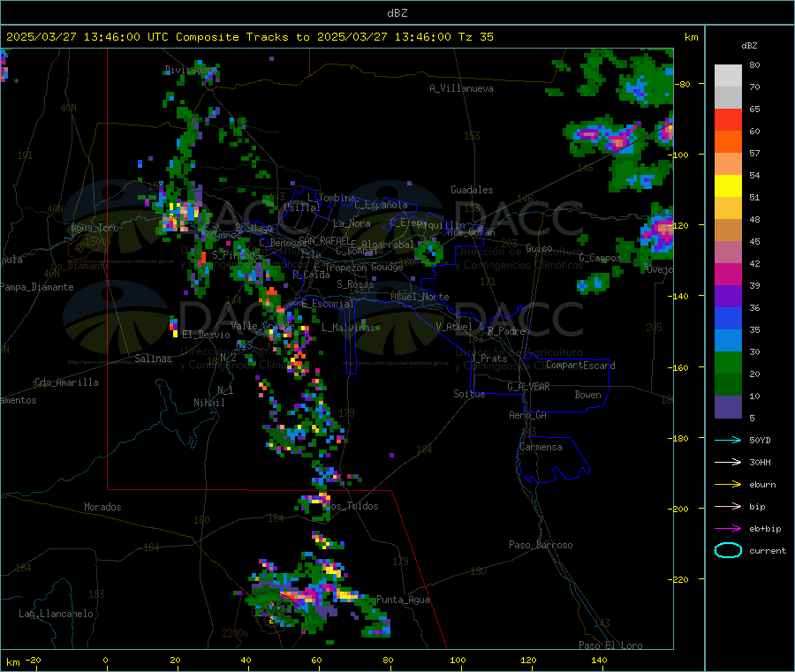
Task: Click the 'C_Española' map label
Action: (381, 205)
